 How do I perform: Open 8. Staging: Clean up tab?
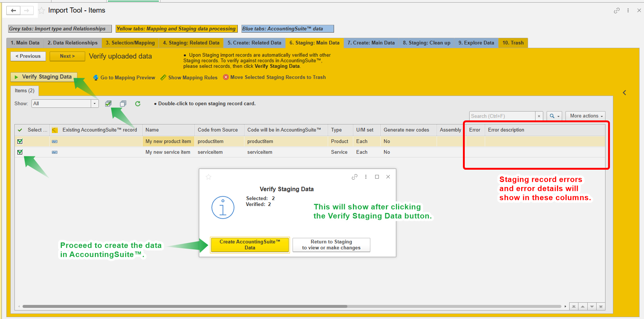point(427,43)
